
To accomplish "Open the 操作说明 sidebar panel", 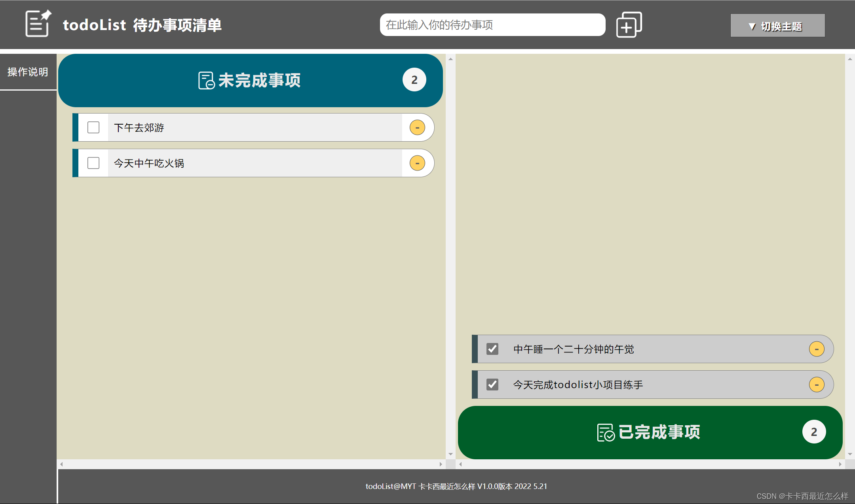I will (x=27, y=72).
